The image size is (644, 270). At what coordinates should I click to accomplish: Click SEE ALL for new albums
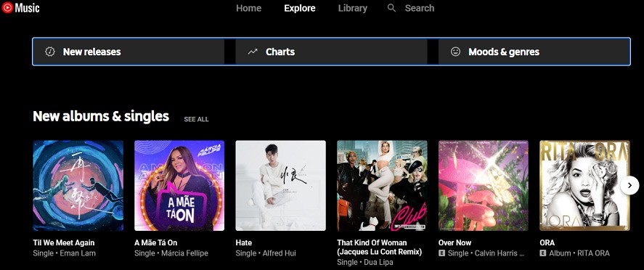point(196,119)
